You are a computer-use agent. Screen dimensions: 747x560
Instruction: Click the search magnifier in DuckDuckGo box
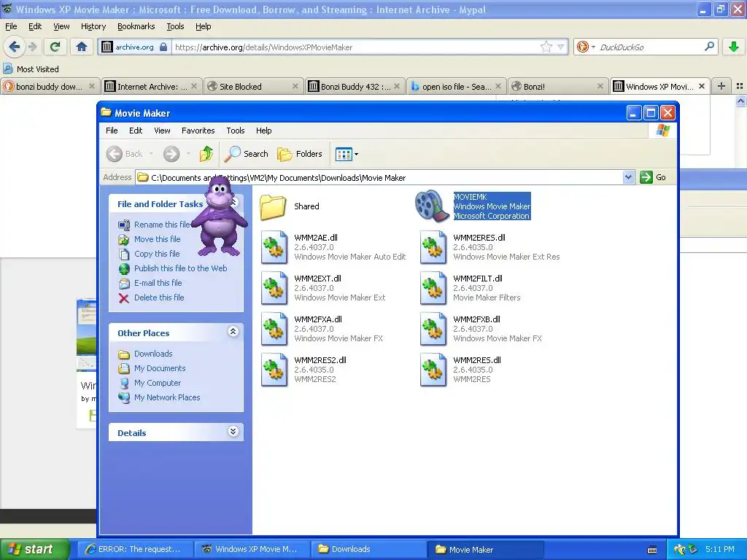pos(709,47)
